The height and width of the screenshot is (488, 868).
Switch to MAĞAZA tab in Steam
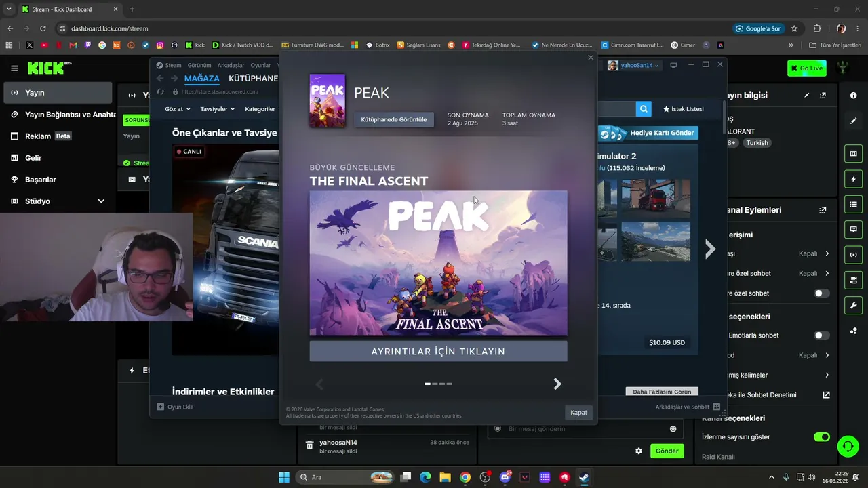tap(202, 79)
